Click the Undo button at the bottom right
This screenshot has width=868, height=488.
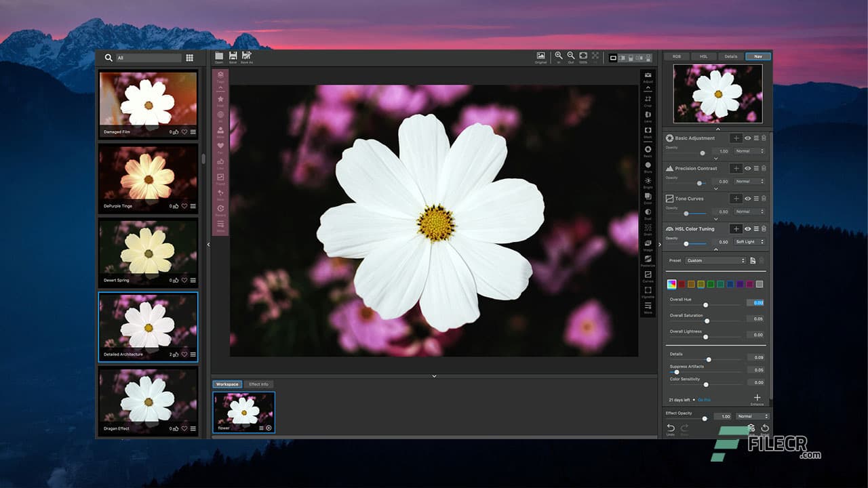pos(671,428)
